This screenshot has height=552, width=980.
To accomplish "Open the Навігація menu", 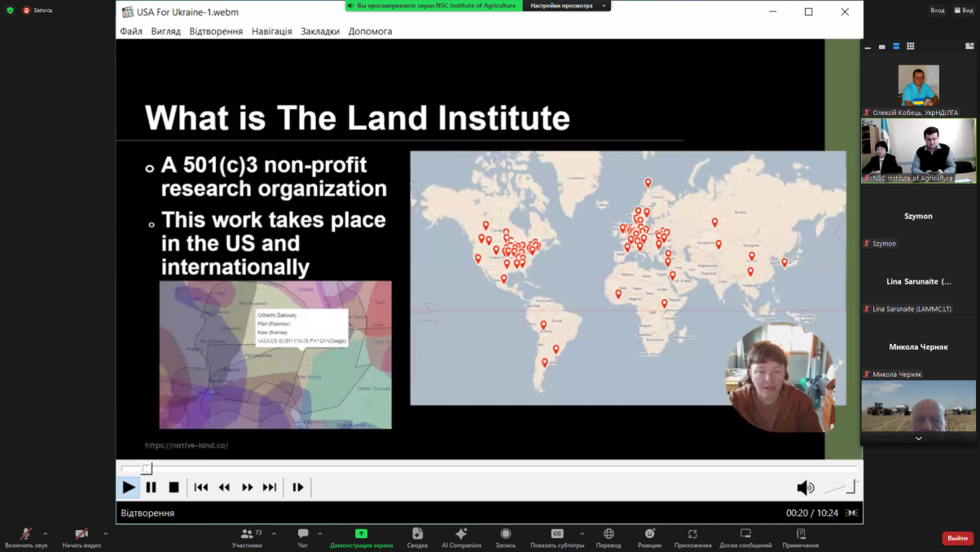I will point(272,31).
